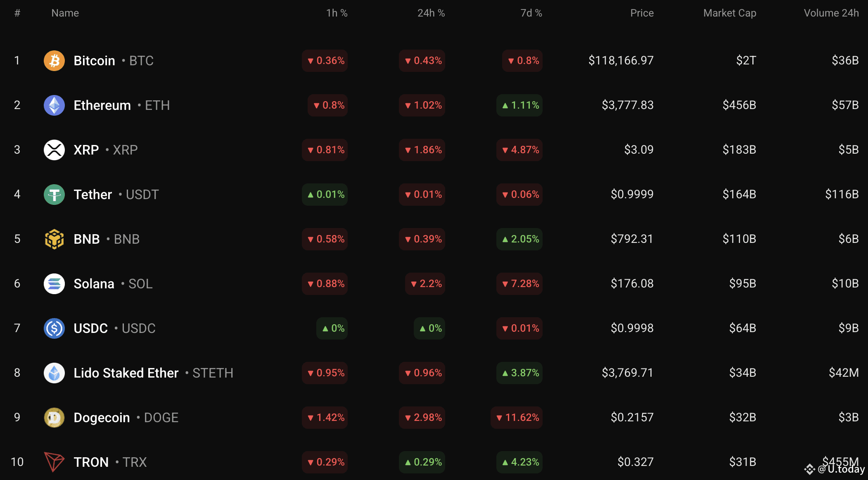Viewport: 868px width, 480px height.
Task: Open the Bitcoin name link
Action: 94,61
